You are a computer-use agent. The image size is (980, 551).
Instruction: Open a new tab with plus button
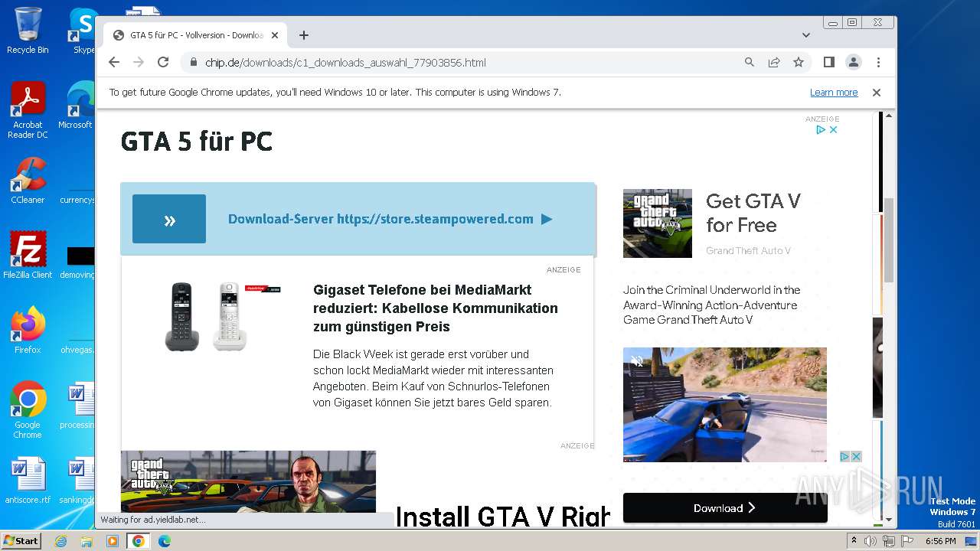coord(304,35)
